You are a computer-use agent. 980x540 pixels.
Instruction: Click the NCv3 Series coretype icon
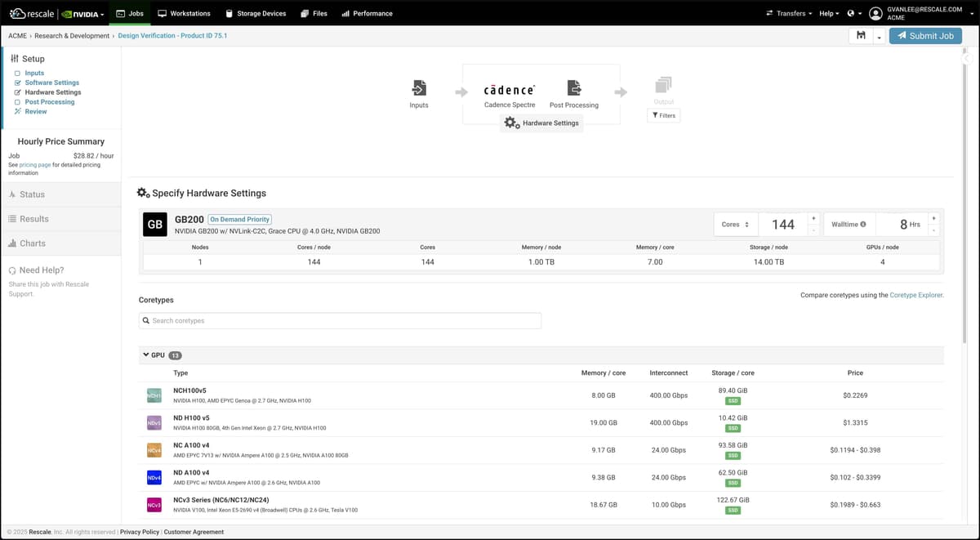pyautogui.click(x=154, y=505)
